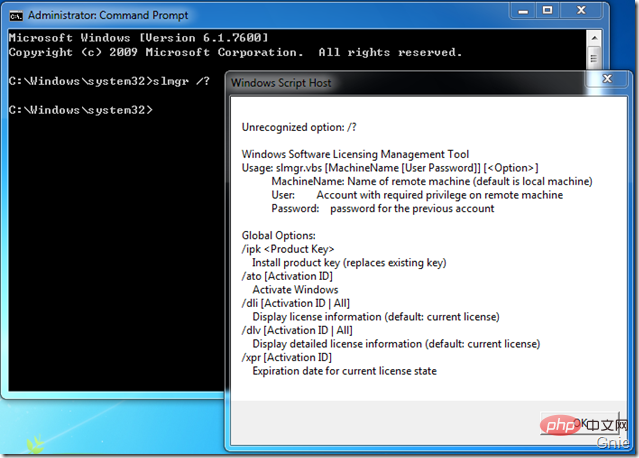The height and width of the screenshot is (458, 639).
Task: Click the 'slmgr /?' command line in Command Prompt
Action: 109,81
